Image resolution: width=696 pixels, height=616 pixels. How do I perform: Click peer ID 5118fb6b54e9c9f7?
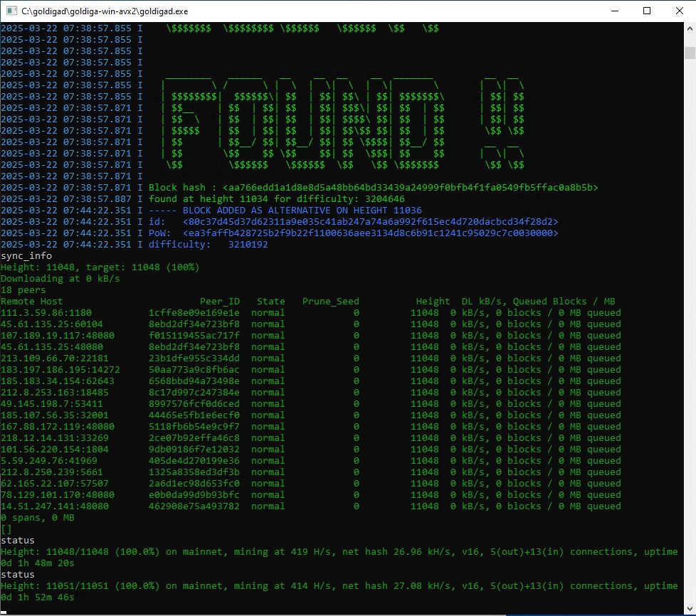coord(194,427)
